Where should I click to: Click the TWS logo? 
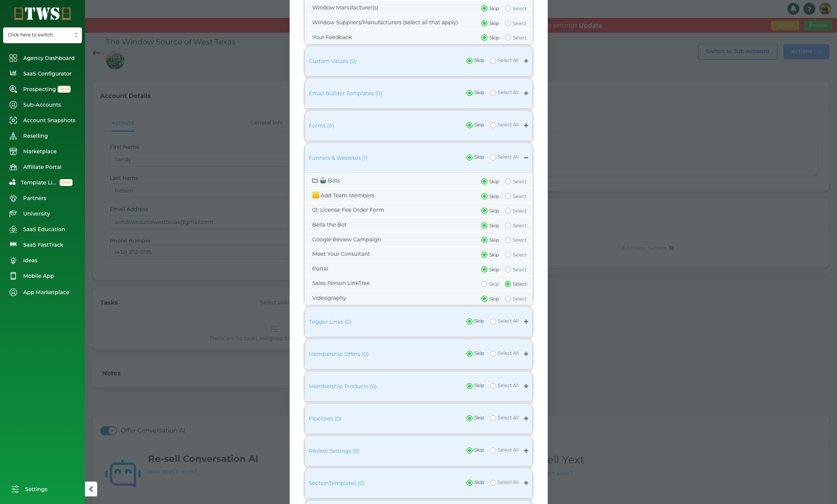[43, 13]
